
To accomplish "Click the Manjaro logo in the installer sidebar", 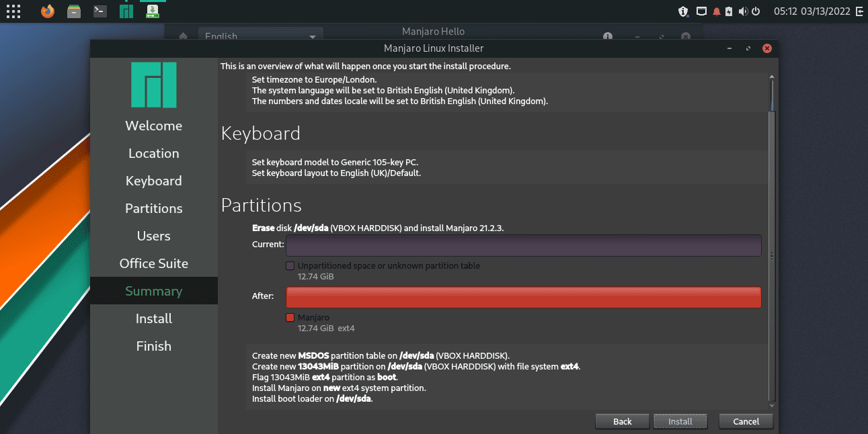I will point(154,85).
